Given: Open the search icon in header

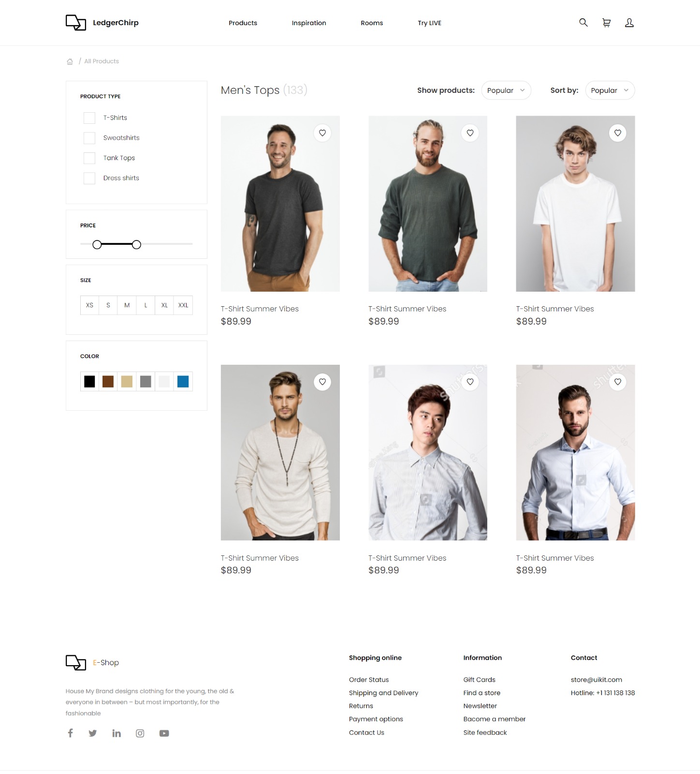Looking at the screenshot, I should click(x=583, y=22).
